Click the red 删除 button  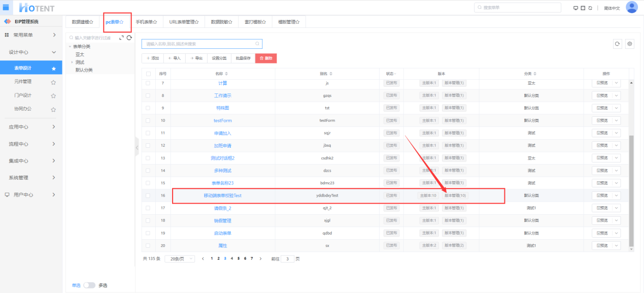point(266,58)
